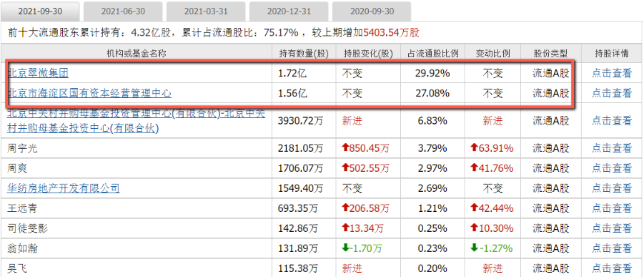Click the 115.38万 holding amount
The image size is (644, 277).
pyautogui.click(x=298, y=268)
